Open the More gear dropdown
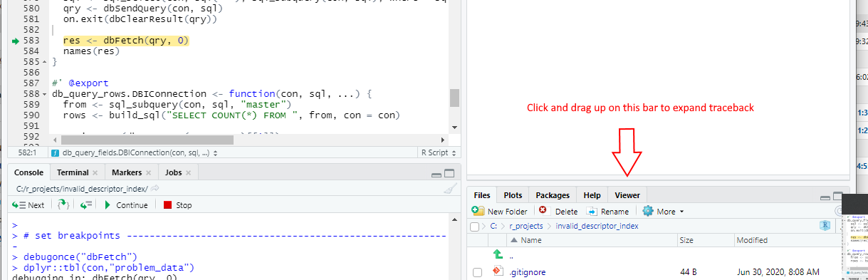The height and width of the screenshot is (280, 868). (x=663, y=212)
